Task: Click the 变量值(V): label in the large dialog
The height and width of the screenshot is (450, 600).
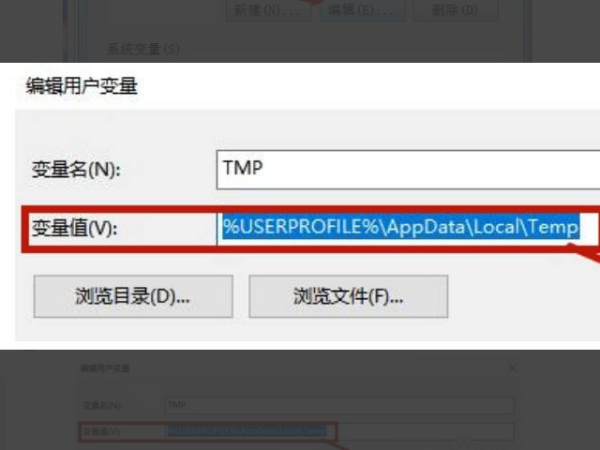Action: pyautogui.click(x=74, y=228)
